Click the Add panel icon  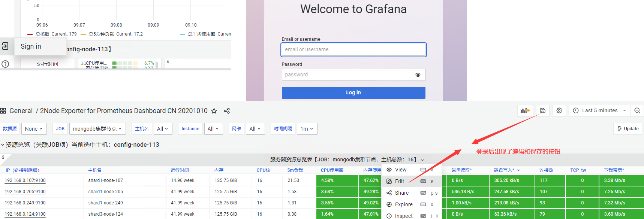525,110
